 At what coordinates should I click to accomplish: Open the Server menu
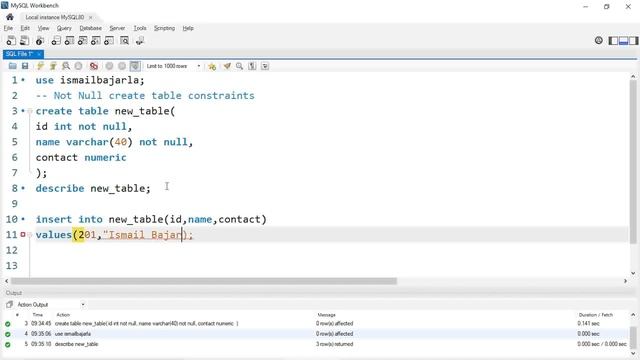pyautogui.click(x=117, y=28)
